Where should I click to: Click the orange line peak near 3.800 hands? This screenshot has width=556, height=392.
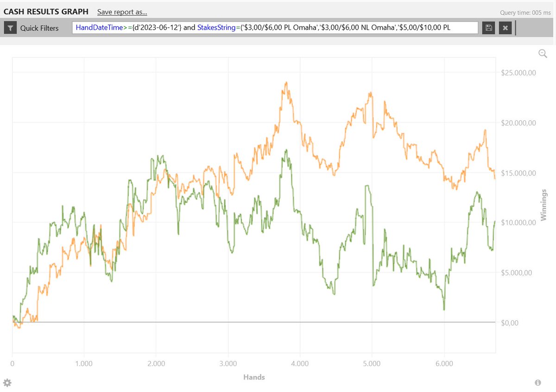click(286, 82)
